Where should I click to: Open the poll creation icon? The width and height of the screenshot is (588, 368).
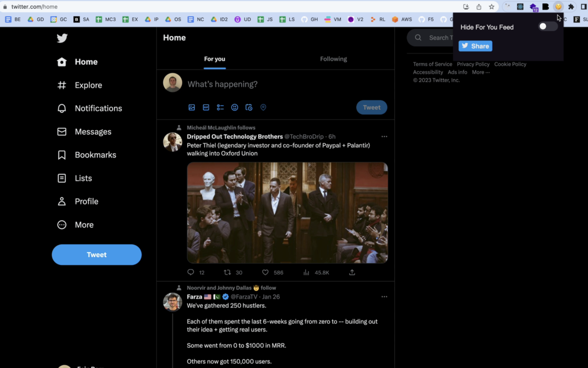point(220,107)
